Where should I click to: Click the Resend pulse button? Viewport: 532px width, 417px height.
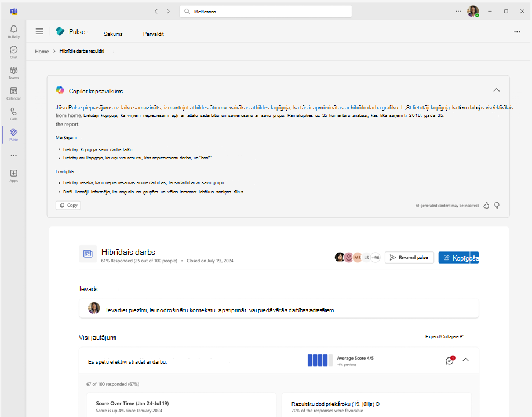(x=409, y=257)
